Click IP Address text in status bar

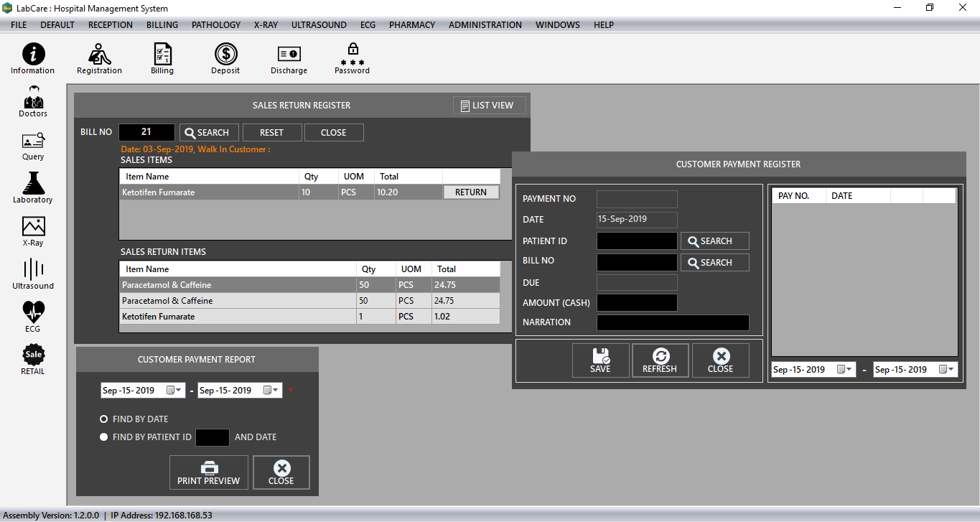click(x=161, y=516)
